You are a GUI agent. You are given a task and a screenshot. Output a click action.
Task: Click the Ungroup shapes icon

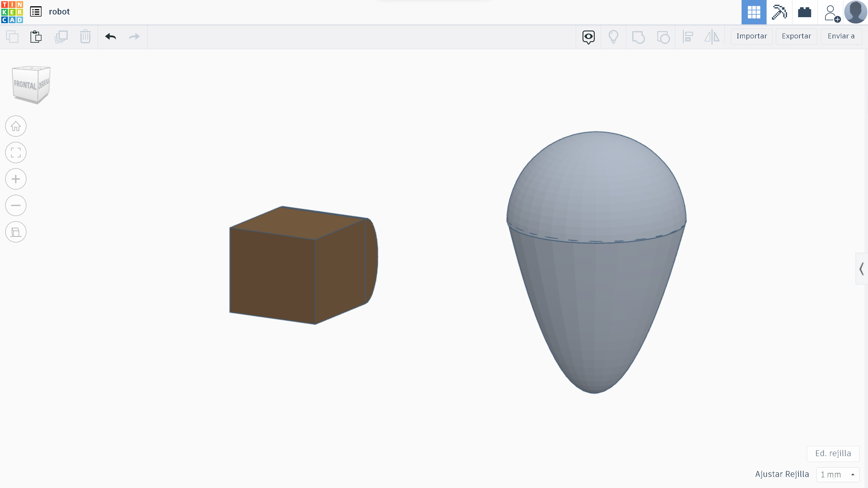pyautogui.click(x=663, y=37)
